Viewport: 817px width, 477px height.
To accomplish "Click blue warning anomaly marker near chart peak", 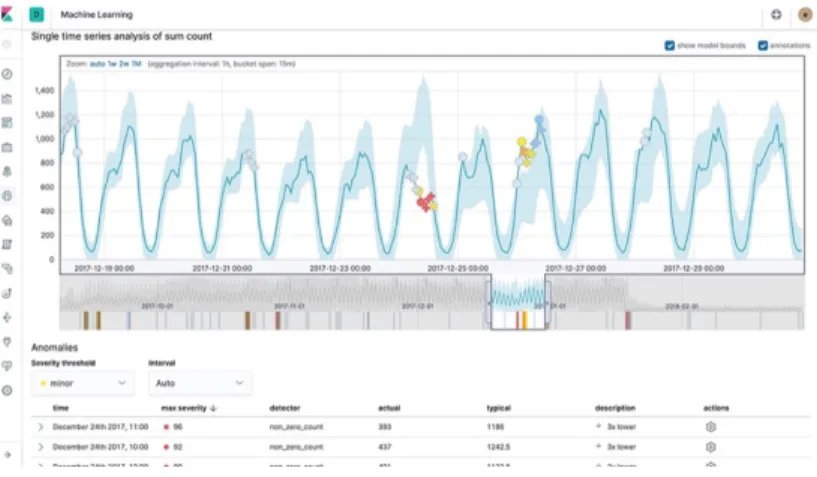I will tap(539, 121).
